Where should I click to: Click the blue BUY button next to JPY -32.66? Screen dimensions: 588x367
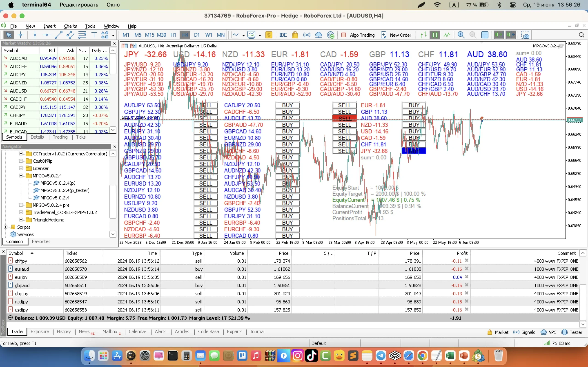coord(414,151)
